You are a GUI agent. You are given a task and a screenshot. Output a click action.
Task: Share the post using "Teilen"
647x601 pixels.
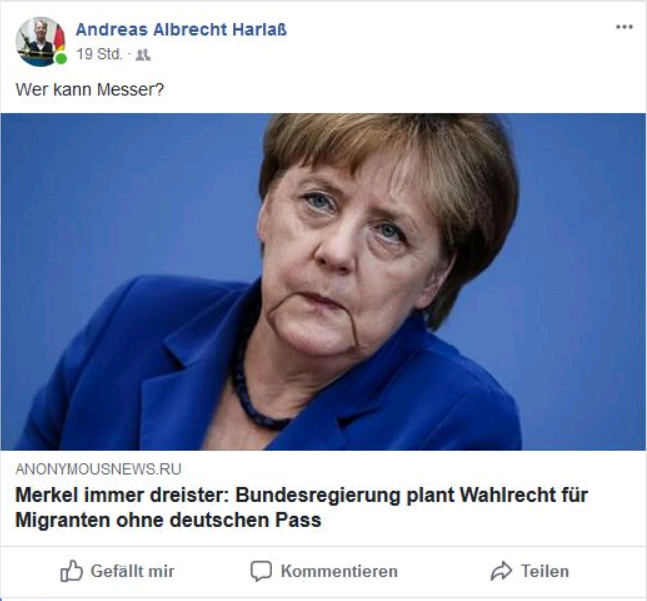tap(545, 571)
